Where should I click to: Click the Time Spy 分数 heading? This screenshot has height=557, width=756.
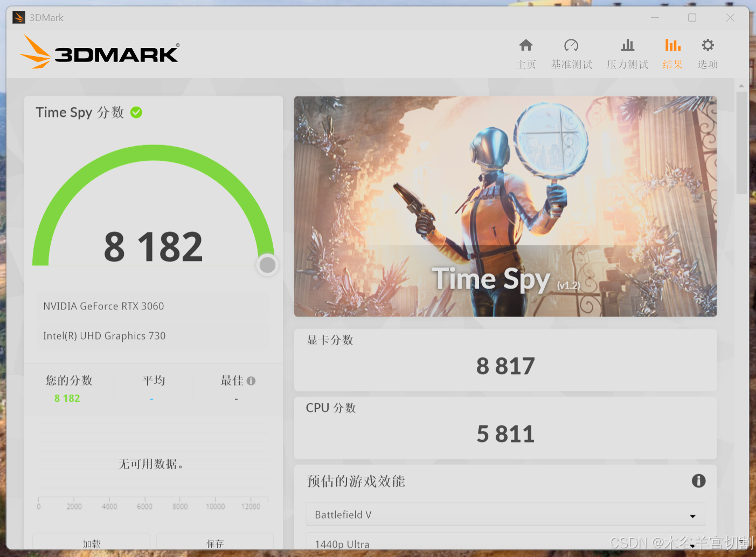(x=80, y=112)
